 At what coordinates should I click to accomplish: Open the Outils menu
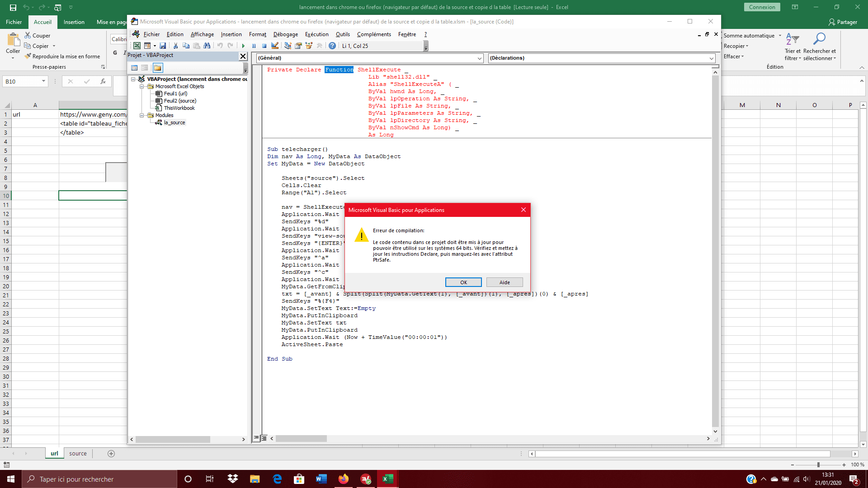343,34
